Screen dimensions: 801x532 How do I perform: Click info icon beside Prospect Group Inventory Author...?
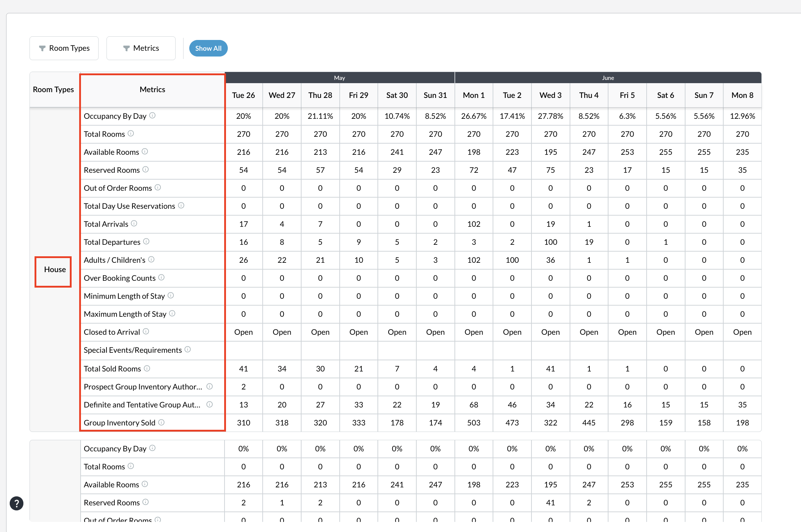209,386
